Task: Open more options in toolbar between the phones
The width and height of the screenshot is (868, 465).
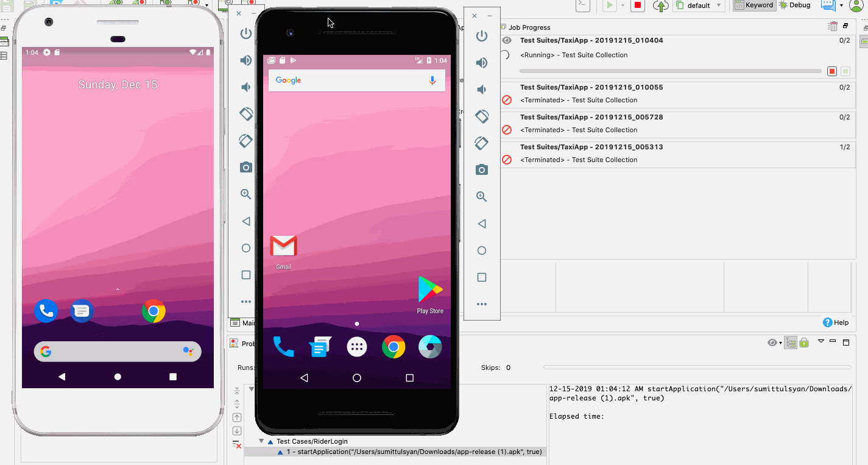Action: coord(246,302)
